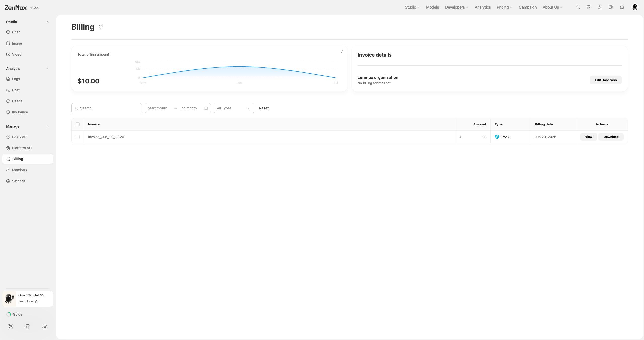This screenshot has width=644, height=340.
Task: Open the All Types filter dropdown
Action: point(234,108)
